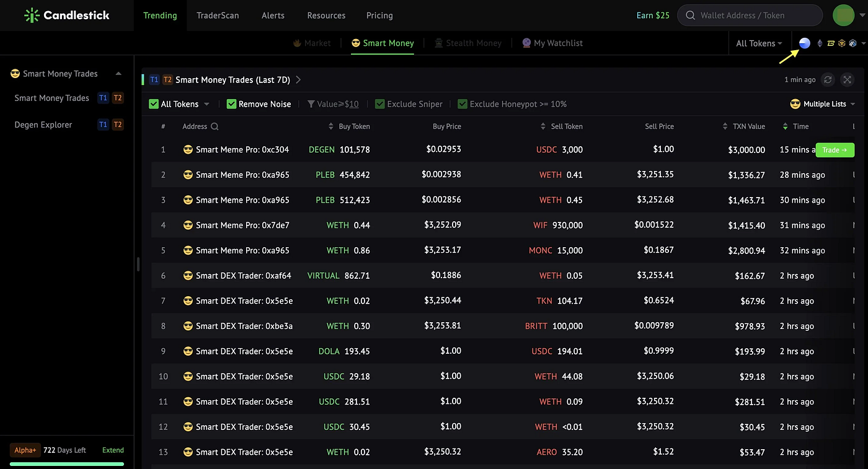This screenshot has width=868, height=469.
Task: Toggle the Exclude Honeypot >= 10% checkbox
Action: [463, 104]
